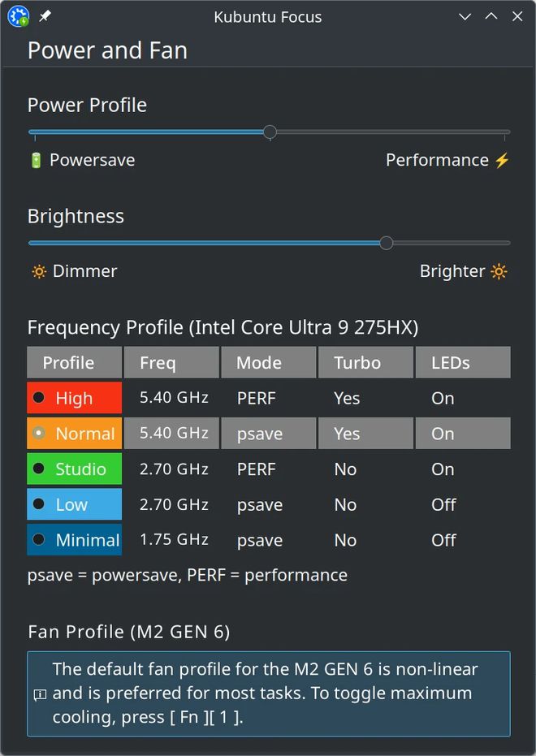The image size is (536, 756).
Task: Maximize the Kubuntu Focus window
Action: click(x=491, y=16)
